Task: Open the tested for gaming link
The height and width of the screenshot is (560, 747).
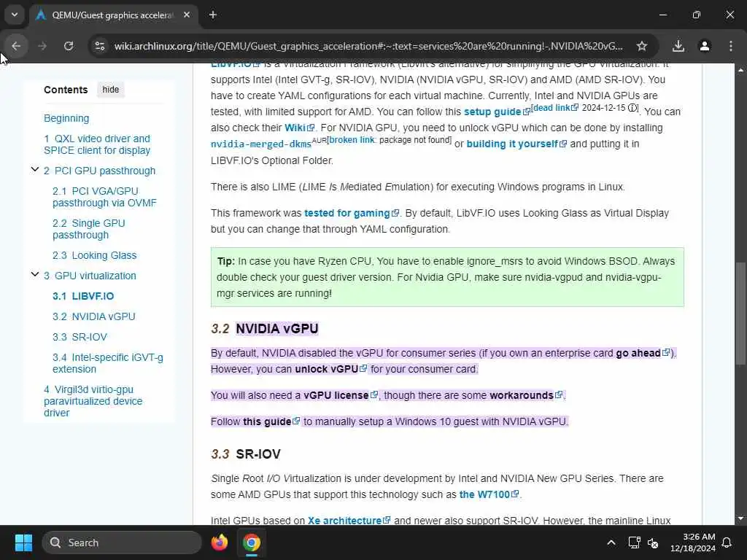Action: click(x=352, y=213)
